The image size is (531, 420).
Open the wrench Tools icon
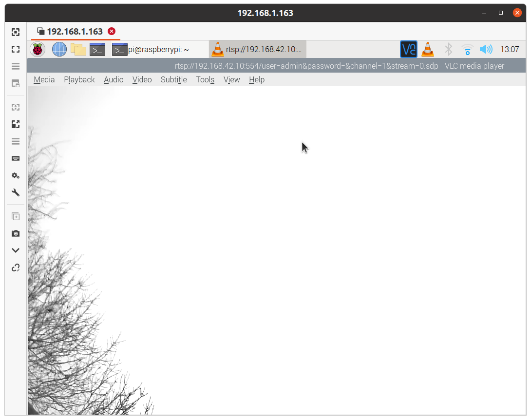coord(16,192)
